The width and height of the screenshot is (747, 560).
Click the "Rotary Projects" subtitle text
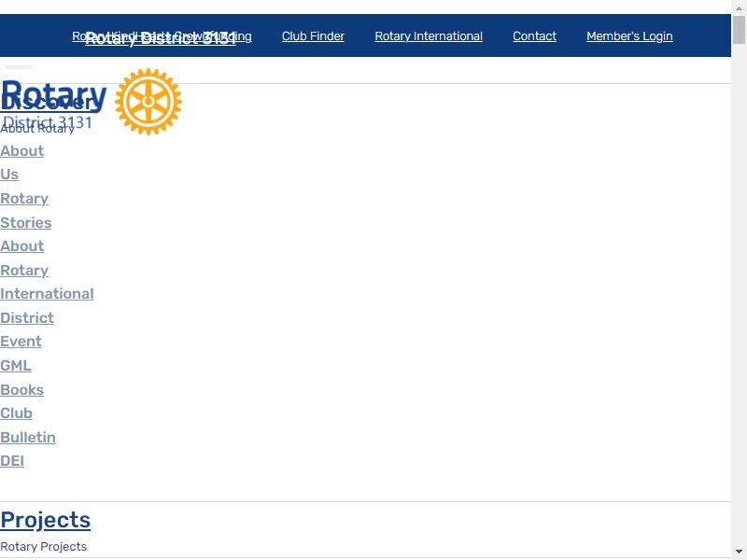[x=43, y=547]
